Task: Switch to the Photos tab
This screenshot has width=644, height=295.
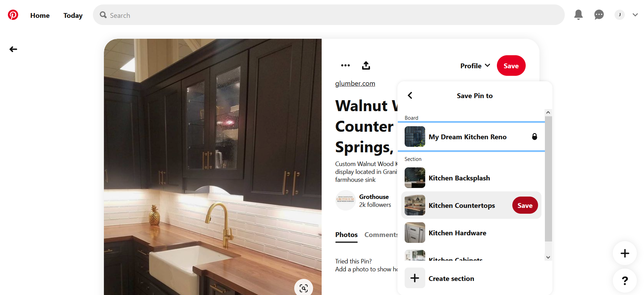Action: (x=346, y=235)
